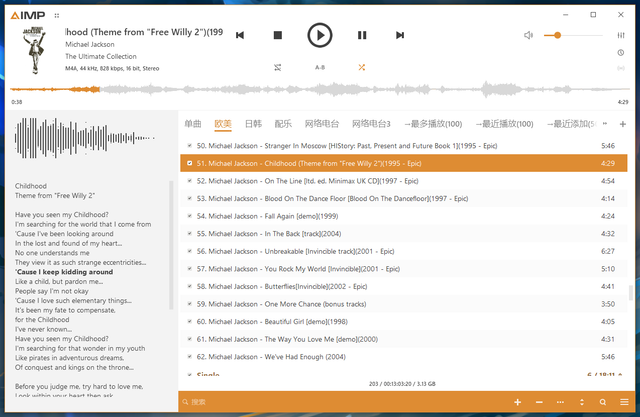The image size is (640, 417).
Task: Adjust the volume slider
Action: pyautogui.click(x=573, y=35)
